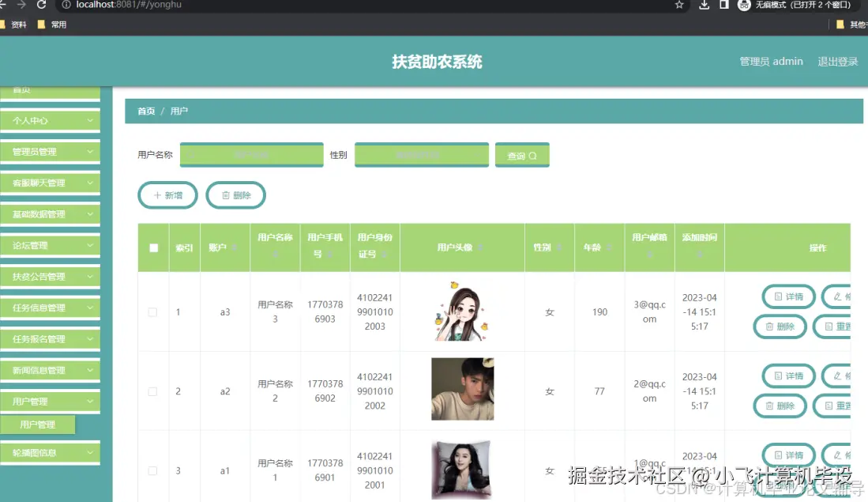Image resolution: width=868 pixels, height=502 pixels.
Task: Go back with browser back arrow
Action: tap(3, 5)
